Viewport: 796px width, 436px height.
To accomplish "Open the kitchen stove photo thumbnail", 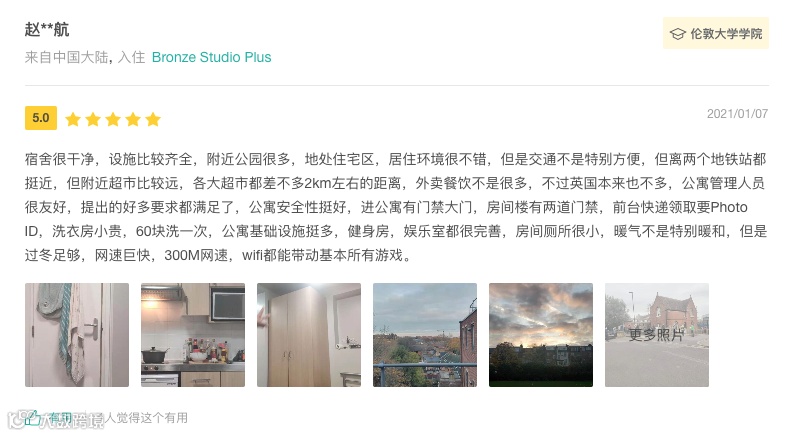I will tap(193, 335).
